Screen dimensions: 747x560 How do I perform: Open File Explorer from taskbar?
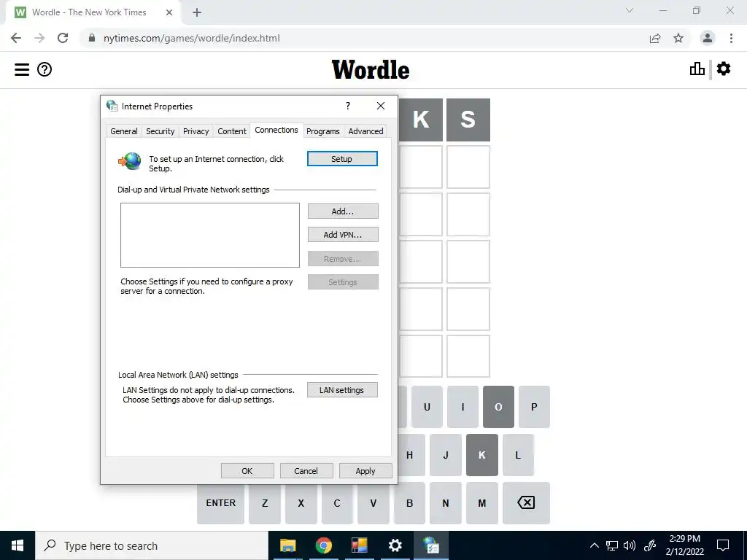pos(287,545)
